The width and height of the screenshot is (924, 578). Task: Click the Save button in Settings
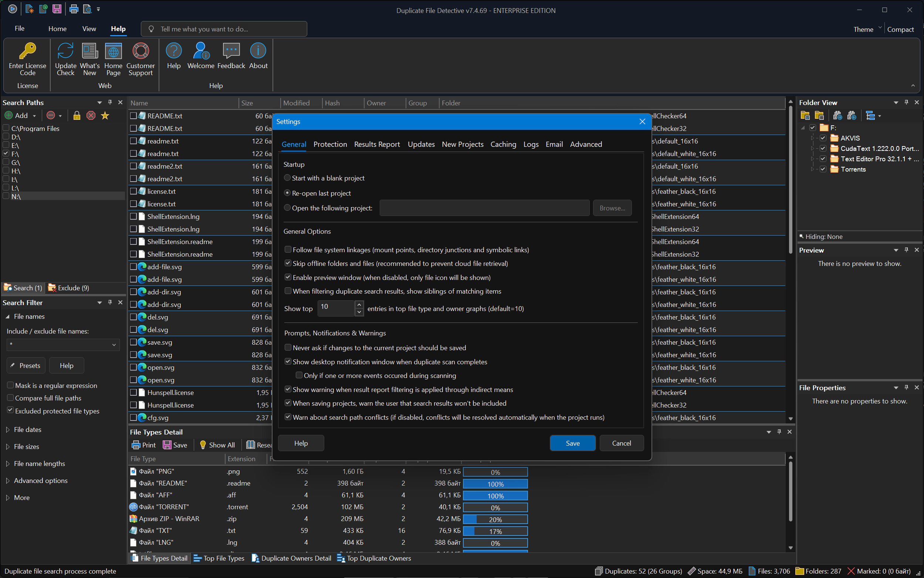[572, 443]
